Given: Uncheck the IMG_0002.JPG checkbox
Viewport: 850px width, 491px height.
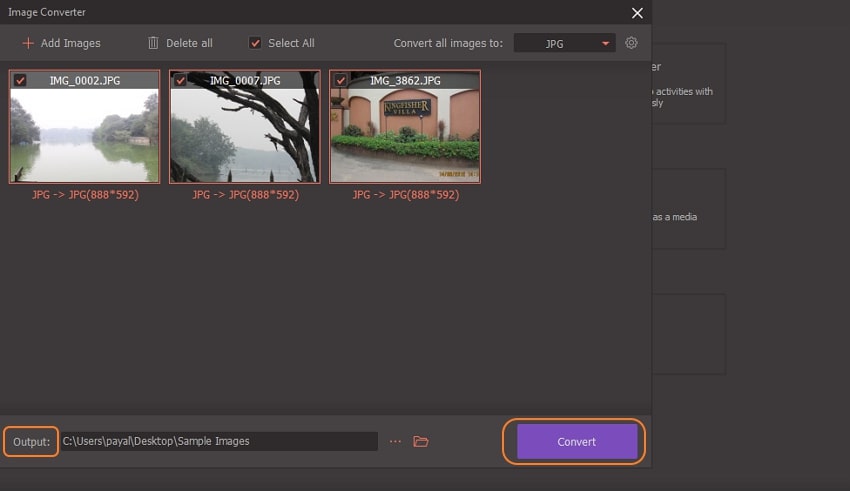Looking at the screenshot, I should click(21, 80).
